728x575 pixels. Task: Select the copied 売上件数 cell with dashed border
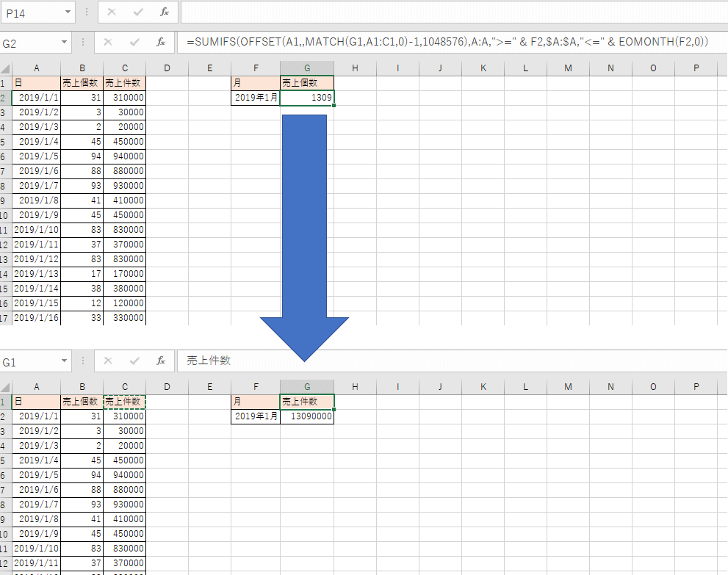click(124, 402)
